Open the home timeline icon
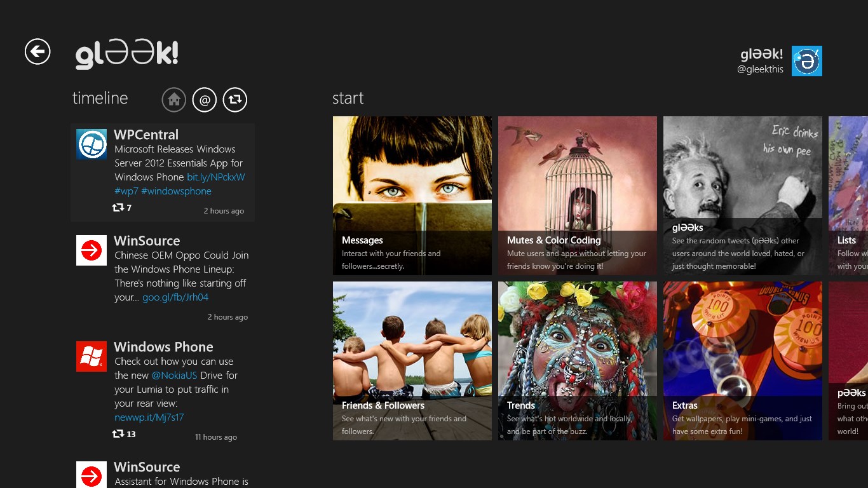The image size is (868, 488). 174,99
